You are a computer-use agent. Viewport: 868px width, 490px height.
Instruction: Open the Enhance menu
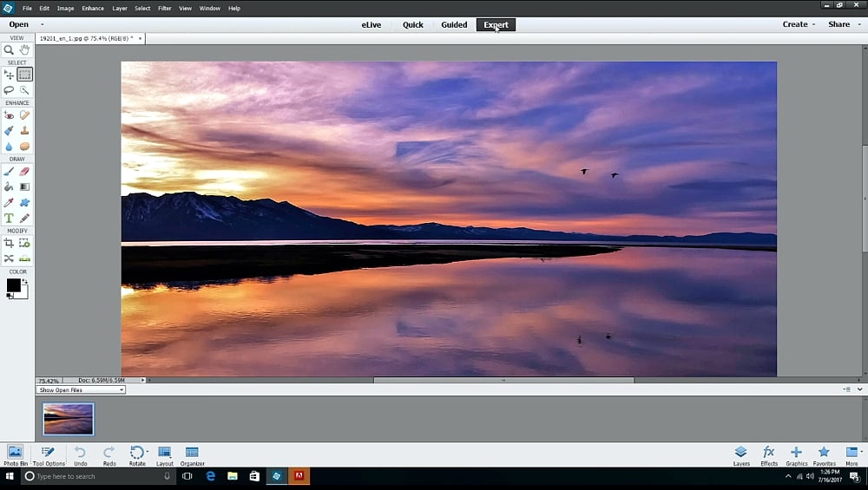click(x=93, y=8)
